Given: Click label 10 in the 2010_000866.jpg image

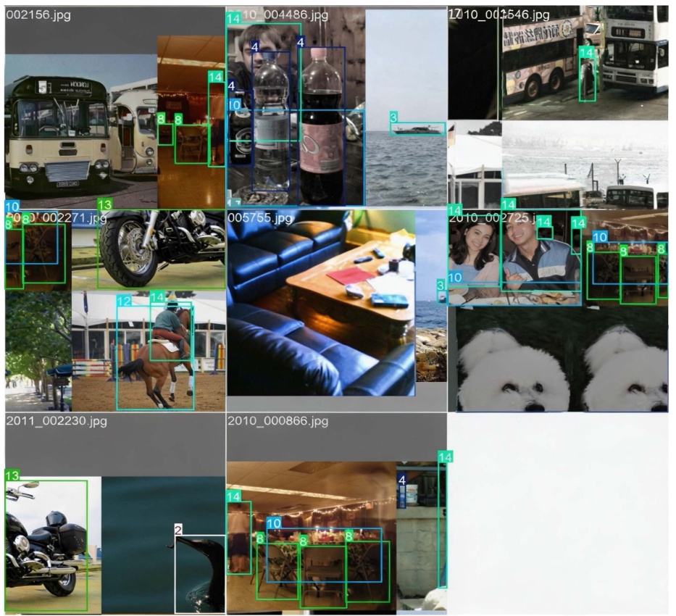Looking at the screenshot, I should point(273,523).
